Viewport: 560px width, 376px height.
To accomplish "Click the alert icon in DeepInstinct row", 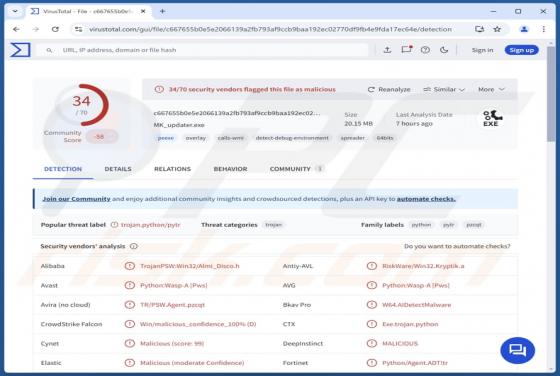I will (372, 344).
